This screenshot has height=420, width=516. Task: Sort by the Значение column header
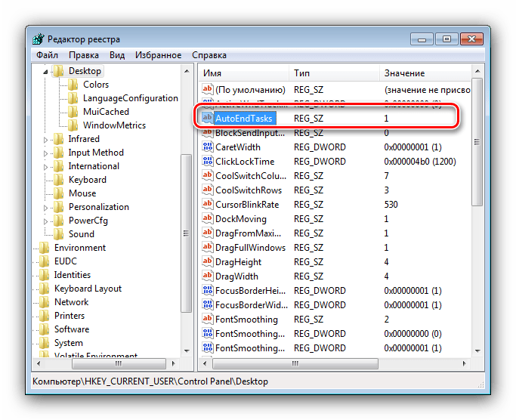[425, 73]
